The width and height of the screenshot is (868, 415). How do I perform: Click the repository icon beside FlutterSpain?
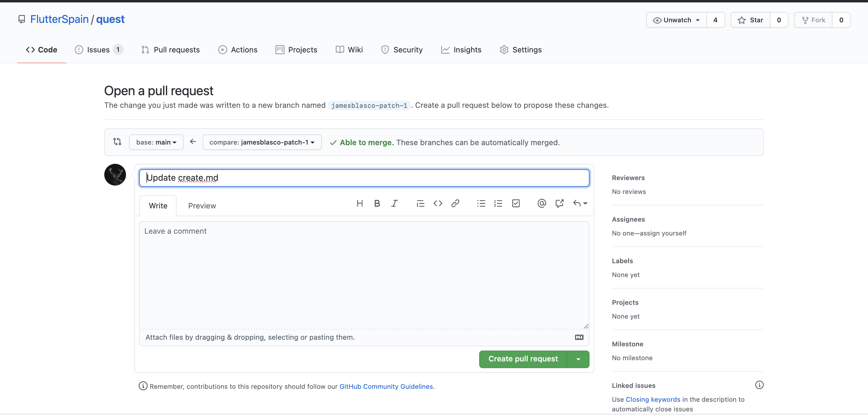[x=22, y=19]
